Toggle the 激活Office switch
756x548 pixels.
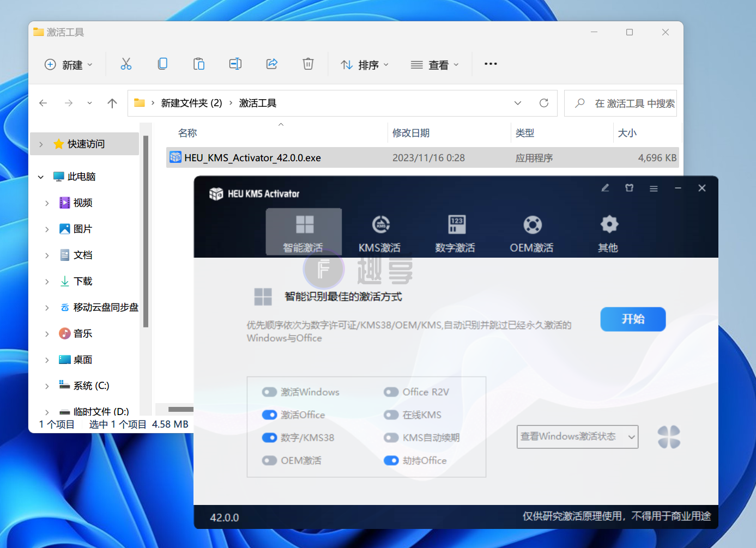click(269, 415)
